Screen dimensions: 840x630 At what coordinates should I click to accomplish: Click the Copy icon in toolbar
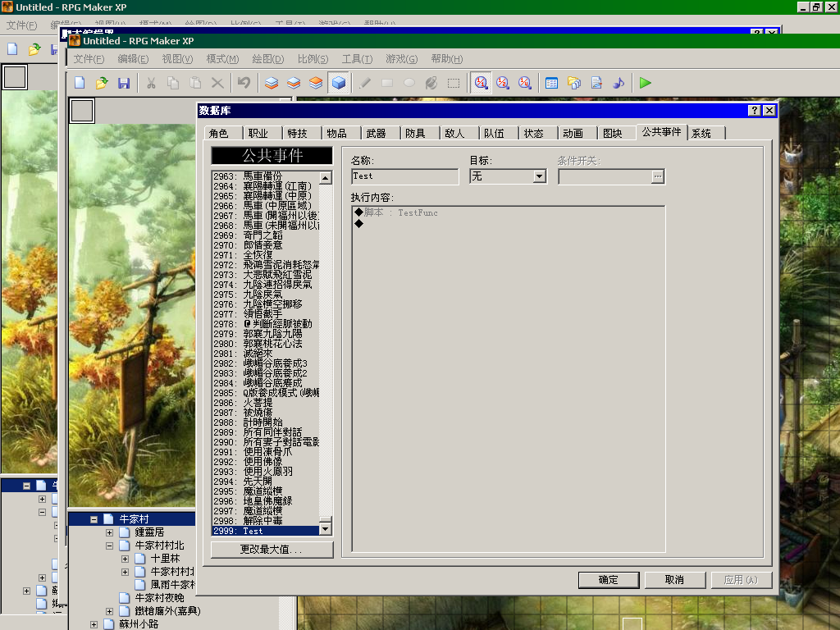[173, 83]
